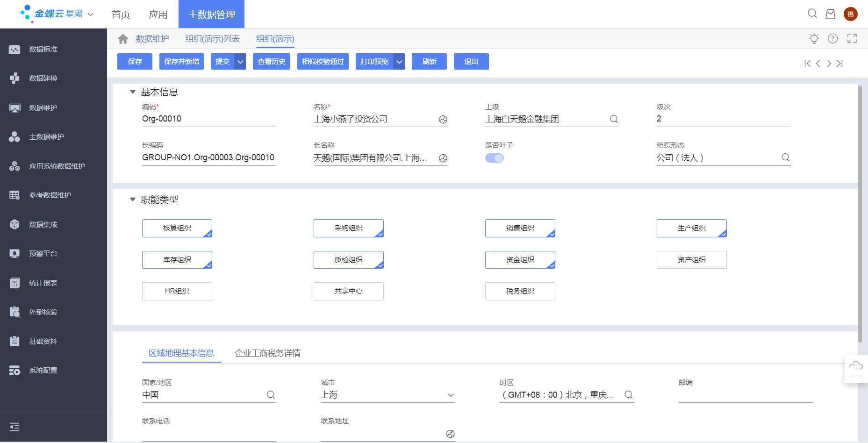Click the search magnifier in top bar

[812, 14]
